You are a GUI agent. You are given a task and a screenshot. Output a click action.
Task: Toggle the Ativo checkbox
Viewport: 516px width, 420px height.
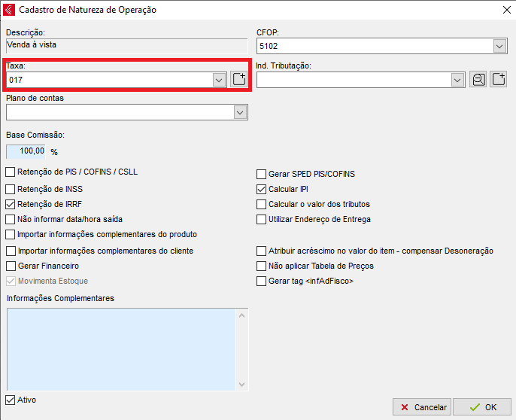tap(11, 400)
